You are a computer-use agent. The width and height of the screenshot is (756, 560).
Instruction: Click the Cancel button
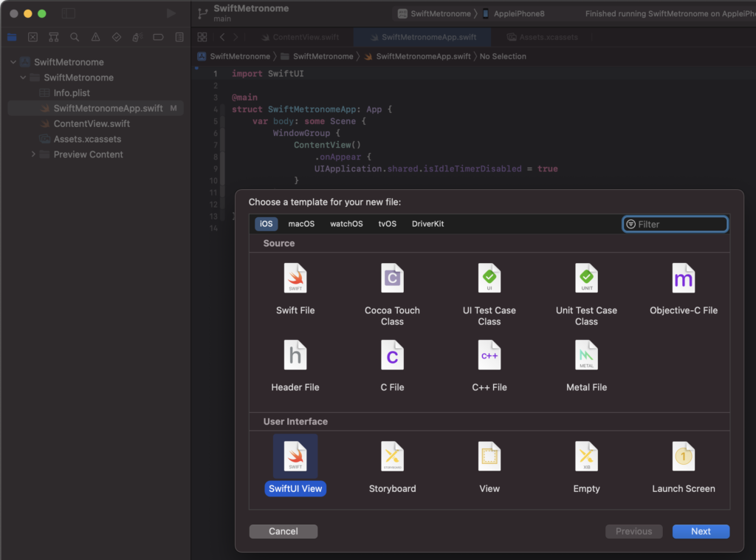click(283, 531)
